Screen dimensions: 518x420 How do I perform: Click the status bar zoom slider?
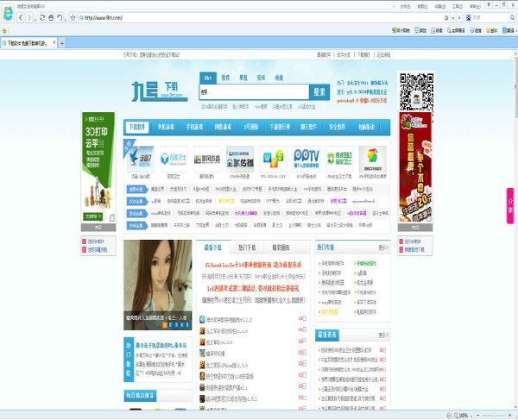(x=493, y=416)
